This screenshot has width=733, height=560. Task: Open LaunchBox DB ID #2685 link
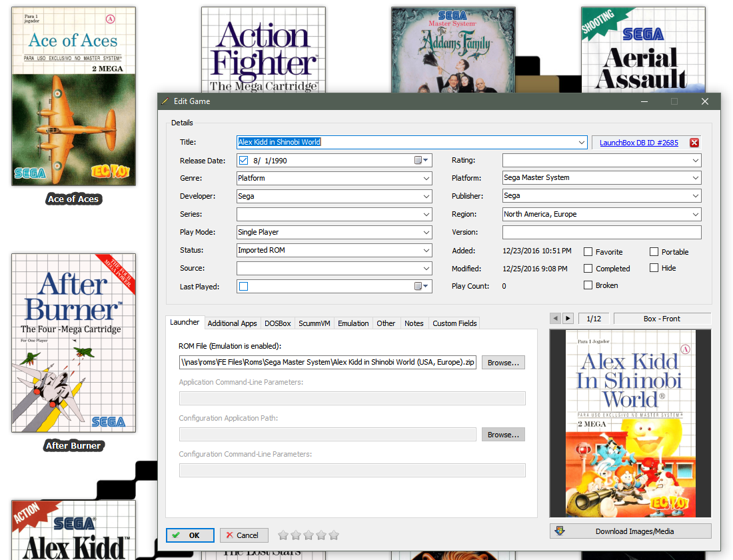[x=639, y=143]
